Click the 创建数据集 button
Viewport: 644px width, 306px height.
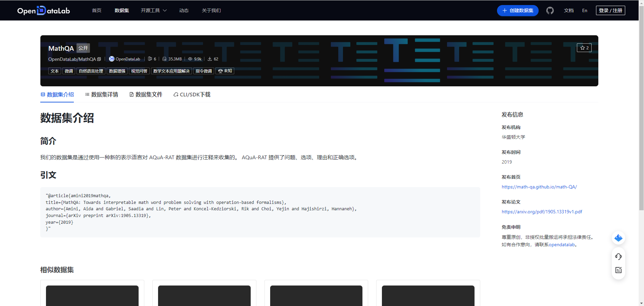517,10
